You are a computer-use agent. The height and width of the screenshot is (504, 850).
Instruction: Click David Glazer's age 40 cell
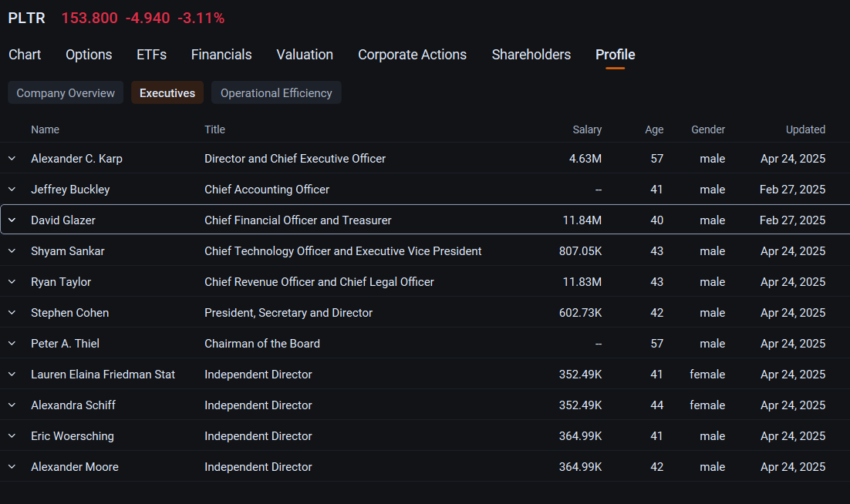[657, 220]
